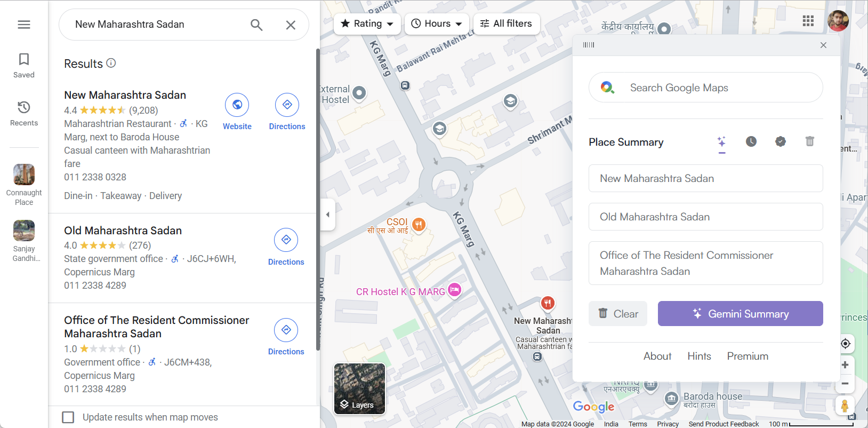Click CSOI restaurant map pin
Image resolution: width=868 pixels, height=428 pixels.
pos(419,225)
